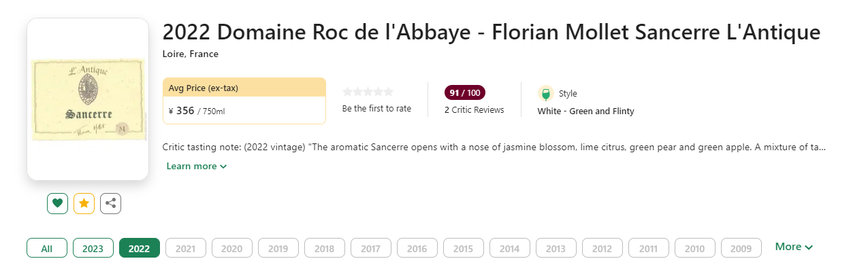Viewport: 868px width, 278px height.
Task: Click the yellow star icon
Action: coord(84,203)
